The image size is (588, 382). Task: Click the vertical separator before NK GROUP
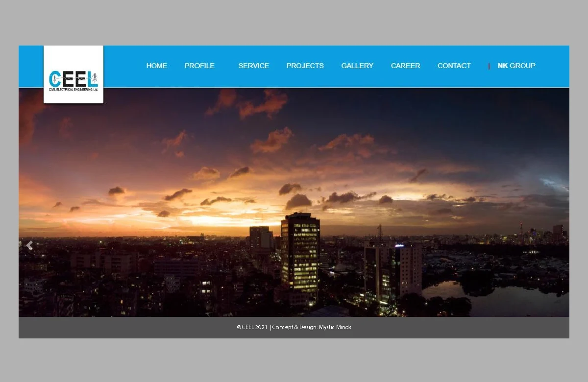pyautogui.click(x=489, y=66)
